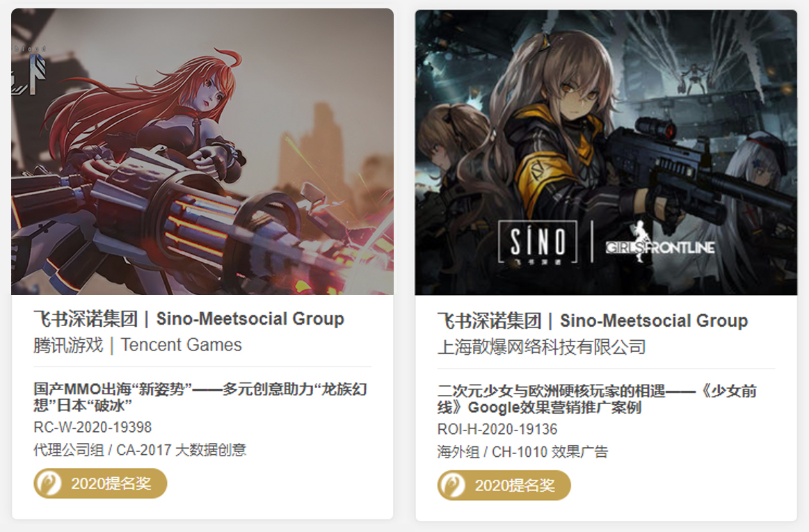The width and height of the screenshot is (809, 532).
Task: Click 上海散爆网络科技有限公司 company name
Action: coord(542,347)
